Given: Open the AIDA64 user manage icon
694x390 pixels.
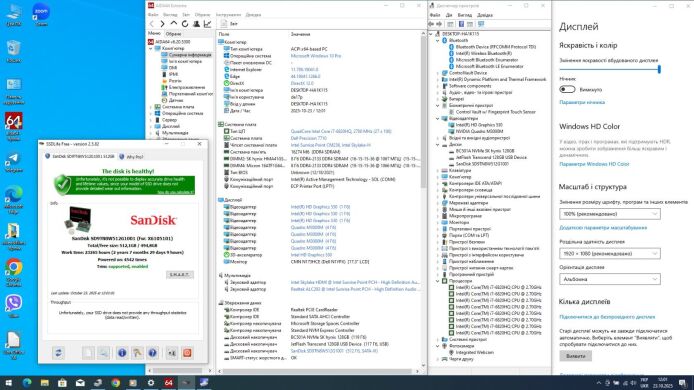Looking at the screenshot, I should (196, 24).
